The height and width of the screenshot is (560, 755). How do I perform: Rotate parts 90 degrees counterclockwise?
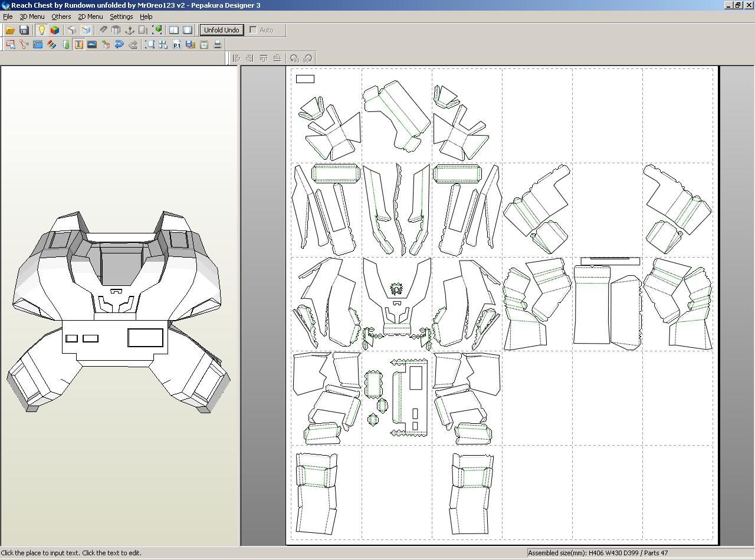point(294,58)
